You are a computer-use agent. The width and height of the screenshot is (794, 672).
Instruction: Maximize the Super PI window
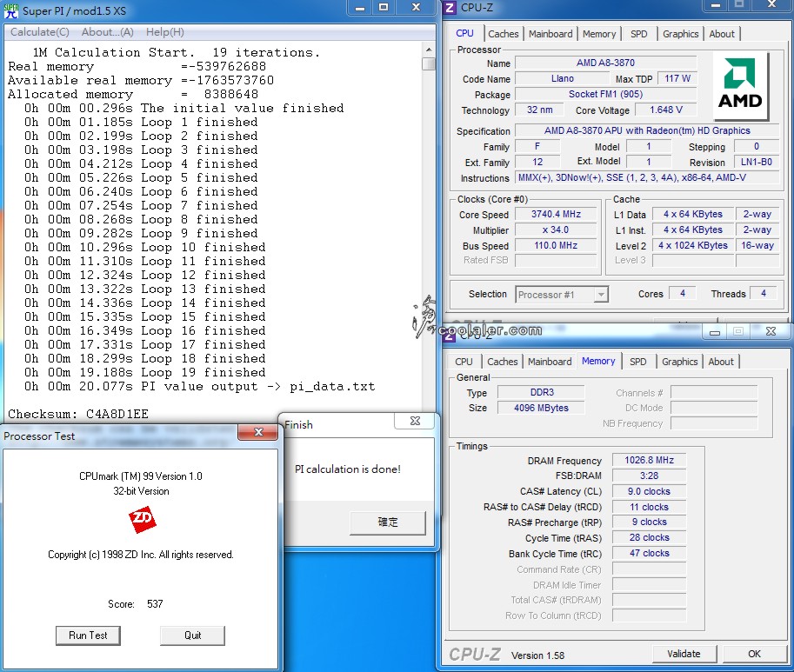point(384,8)
